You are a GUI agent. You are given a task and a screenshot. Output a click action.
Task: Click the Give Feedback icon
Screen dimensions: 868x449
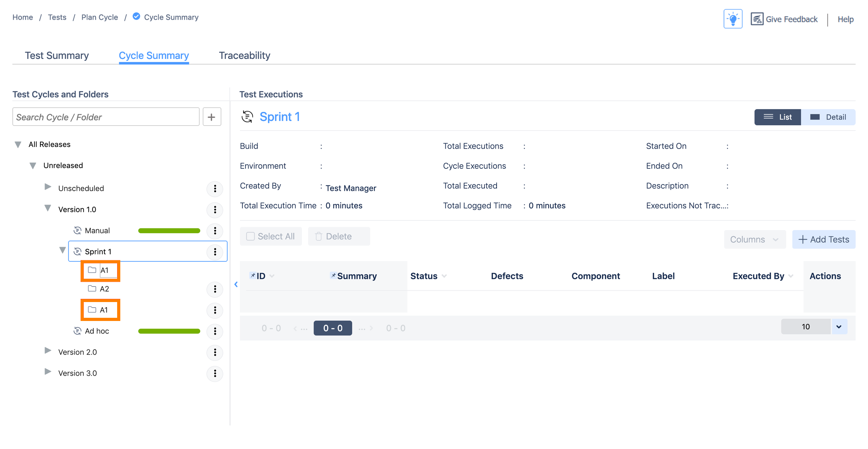[757, 19]
